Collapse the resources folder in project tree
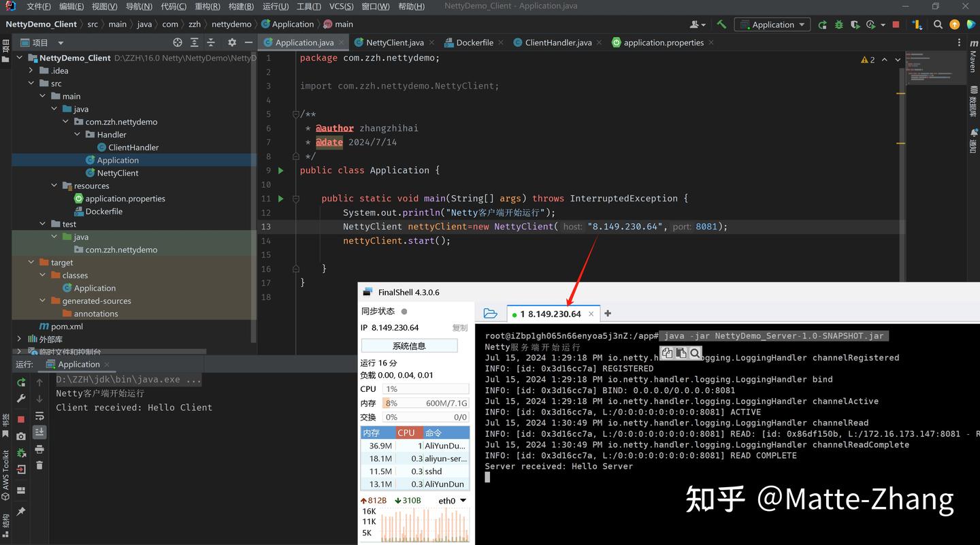Viewport: 980px width, 545px height. click(54, 186)
